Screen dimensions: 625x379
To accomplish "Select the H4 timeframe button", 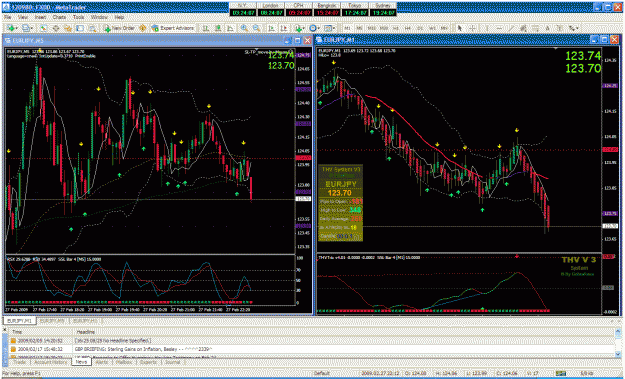I will coord(408,28).
